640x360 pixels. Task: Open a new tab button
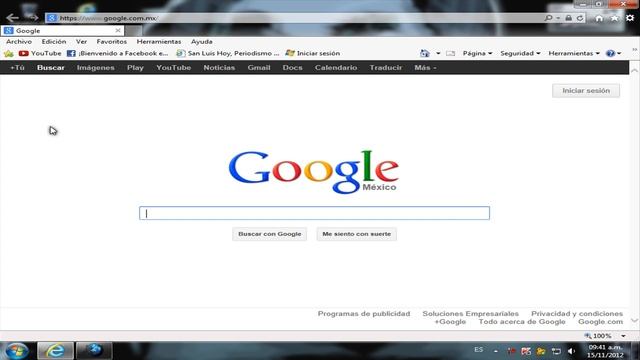pyautogui.click(x=133, y=31)
